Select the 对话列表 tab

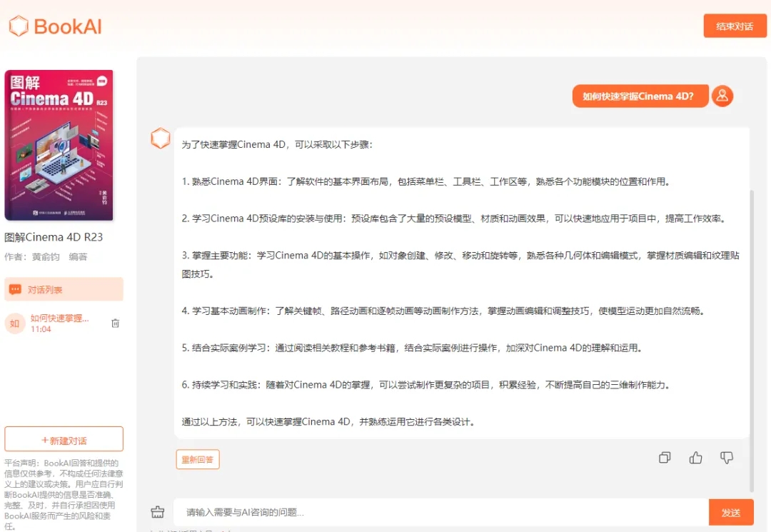pyautogui.click(x=64, y=289)
